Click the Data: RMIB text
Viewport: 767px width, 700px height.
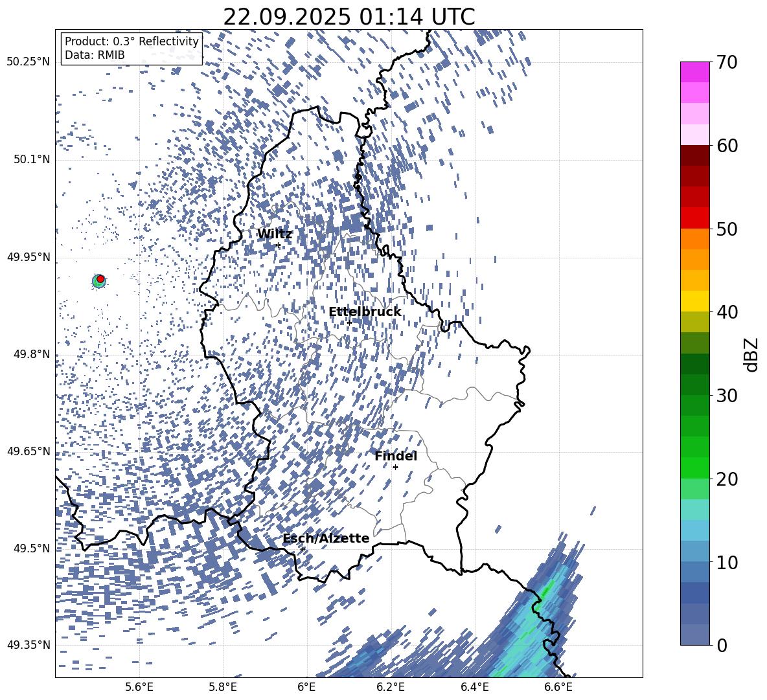[x=95, y=55]
